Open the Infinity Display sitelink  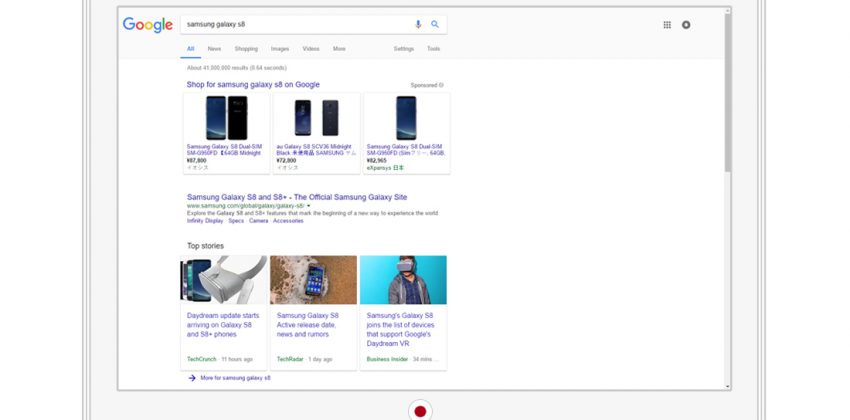[x=205, y=221]
